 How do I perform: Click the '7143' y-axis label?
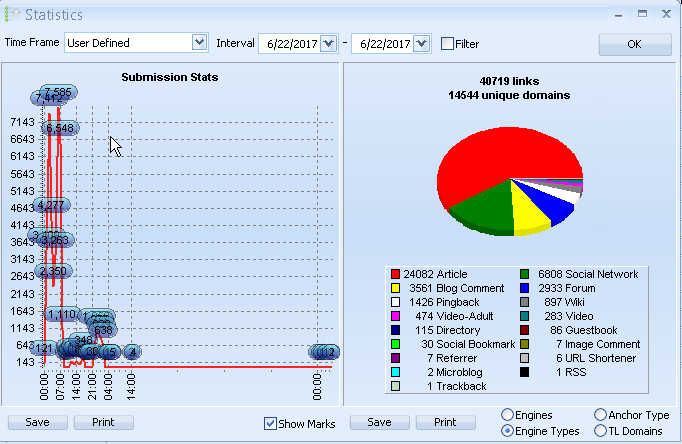[x=22, y=122]
